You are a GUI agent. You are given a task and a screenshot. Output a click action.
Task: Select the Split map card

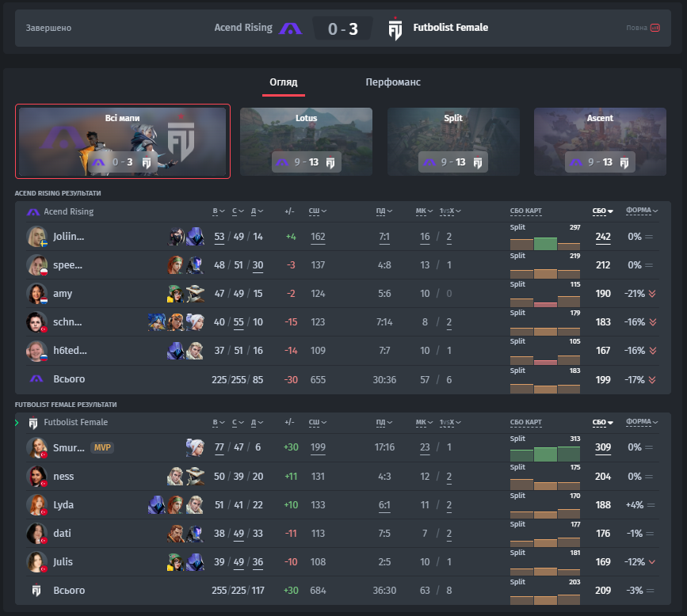[x=453, y=142]
